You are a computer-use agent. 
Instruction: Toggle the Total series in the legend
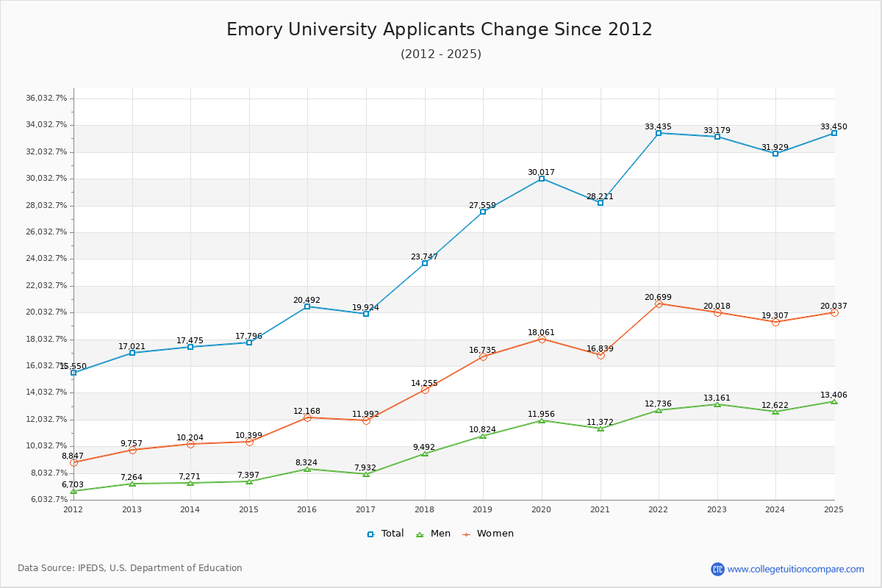point(392,534)
